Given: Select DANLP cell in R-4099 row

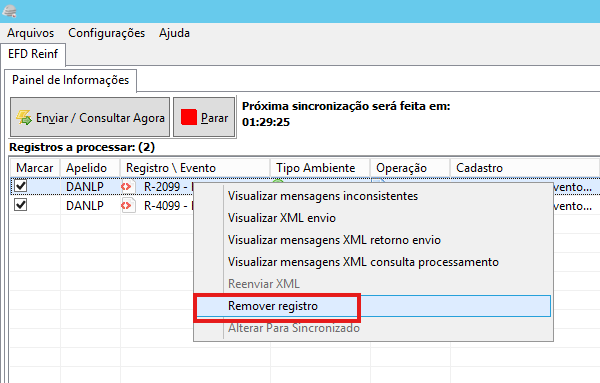Looking at the screenshot, I should coord(85,206).
